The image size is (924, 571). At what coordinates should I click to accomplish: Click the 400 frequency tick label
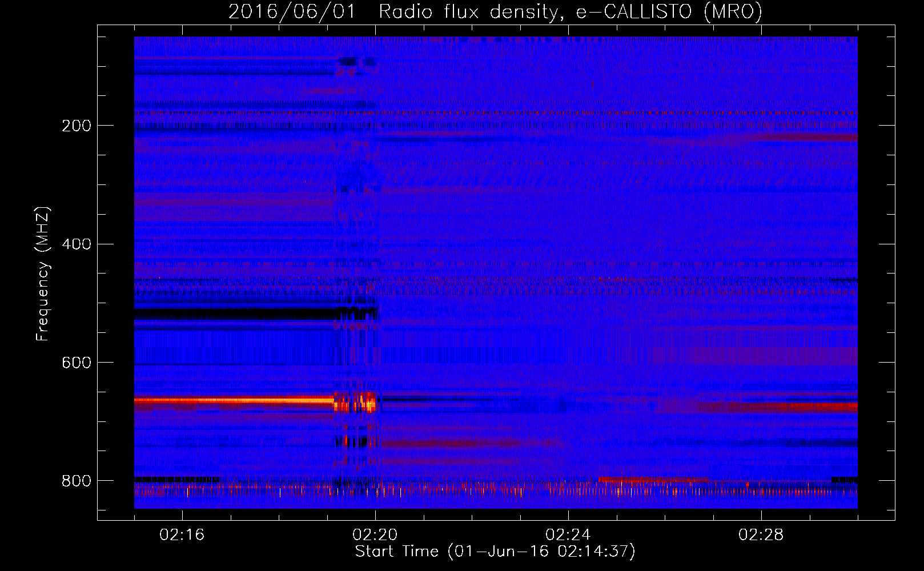(x=77, y=244)
